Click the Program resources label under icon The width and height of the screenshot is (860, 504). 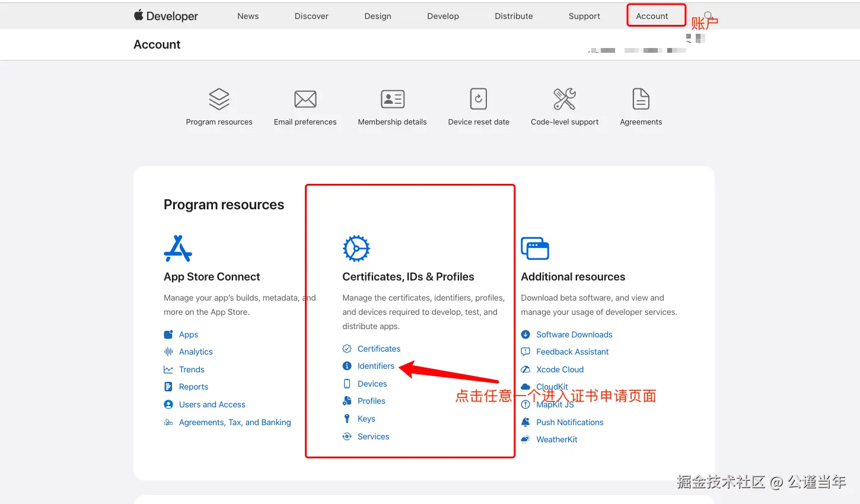(219, 122)
